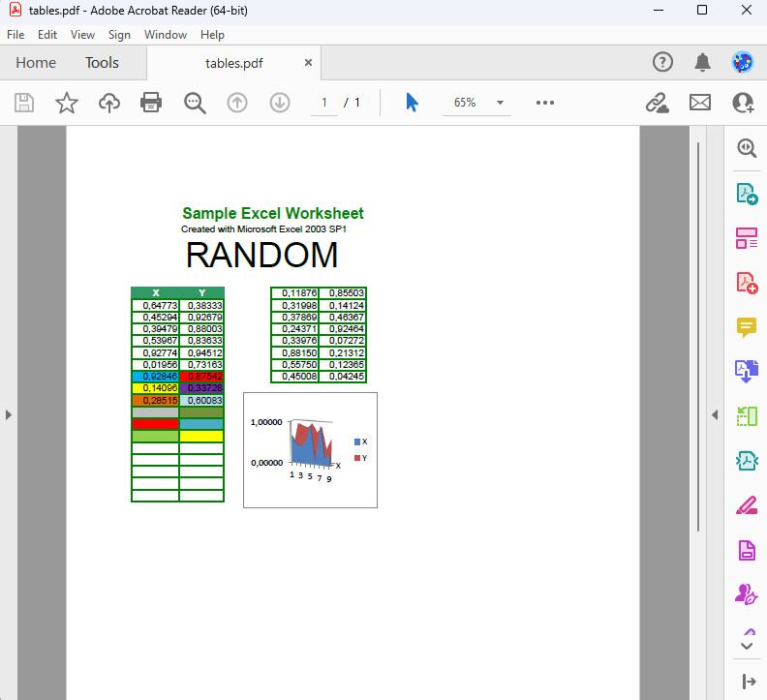Open the Help question mark icon
767x700 pixels.
[x=662, y=62]
